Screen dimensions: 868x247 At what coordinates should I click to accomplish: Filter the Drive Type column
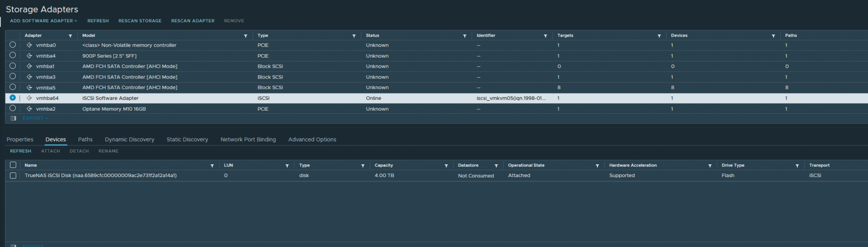(797, 166)
